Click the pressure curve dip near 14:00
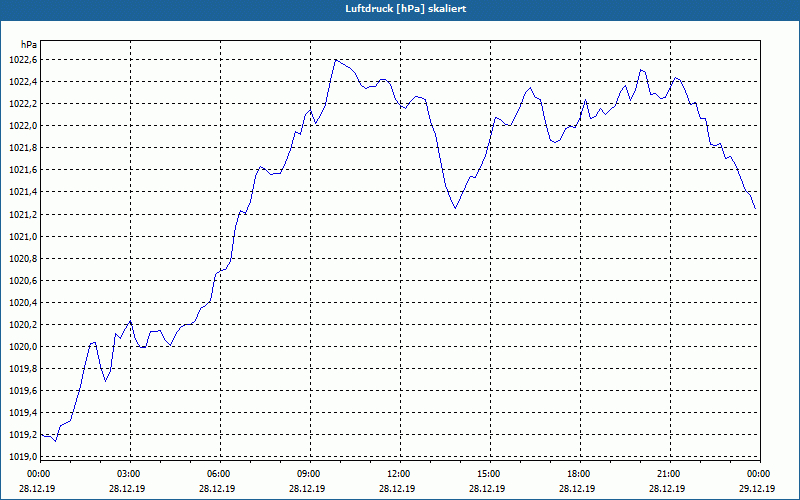The height and width of the screenshot is (500, 800). click(x=455, y=208)
